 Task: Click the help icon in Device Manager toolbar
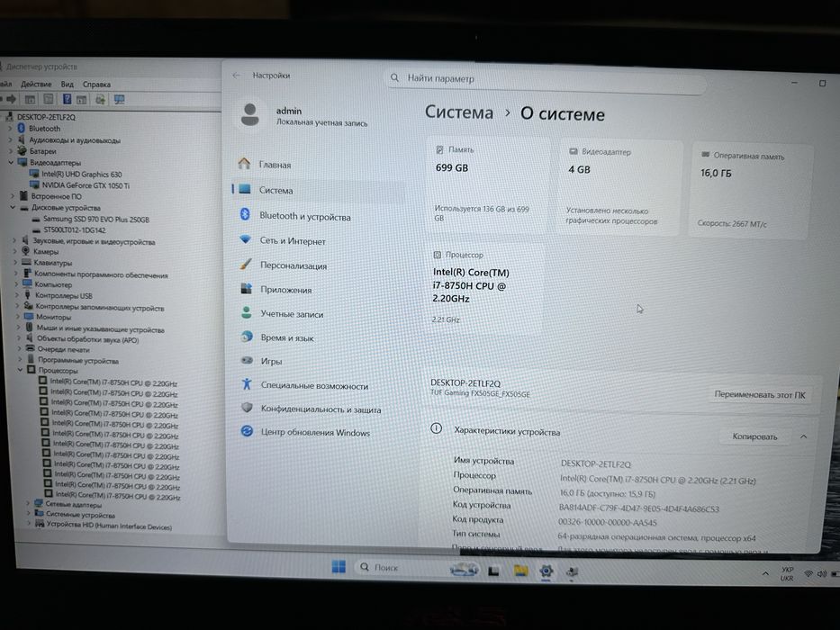pos(67,99)
